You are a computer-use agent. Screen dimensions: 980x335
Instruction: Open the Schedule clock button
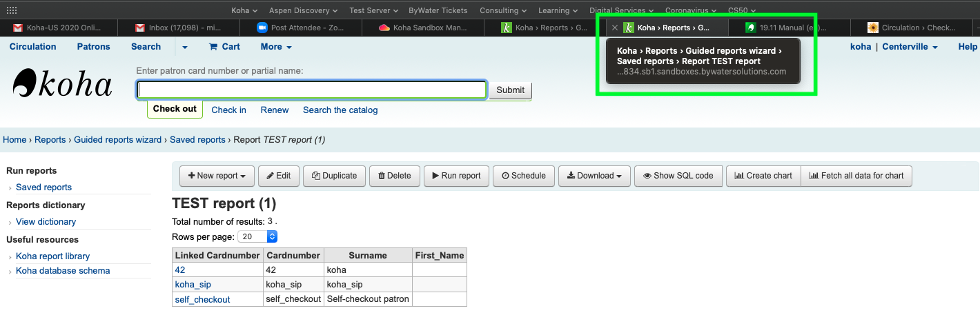pyautogui.click(x=523, y=176)
